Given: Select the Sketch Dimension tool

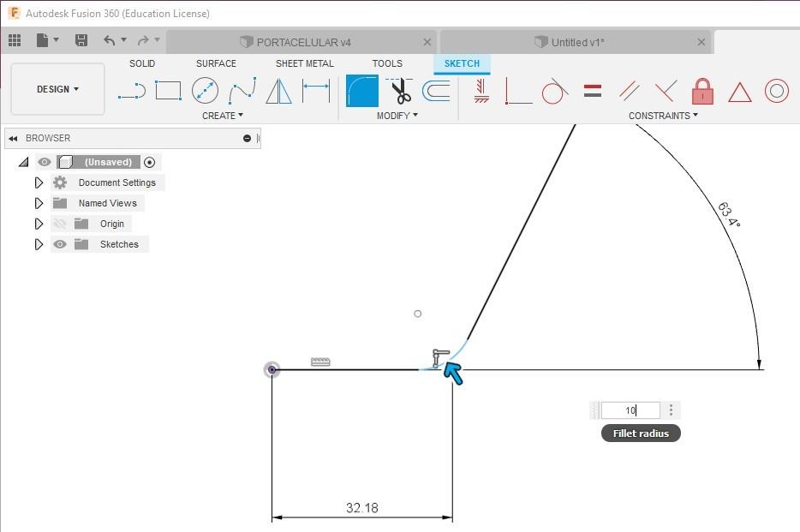Looking at the screenshot, I should pyautogui.click(x=316, y=91).
